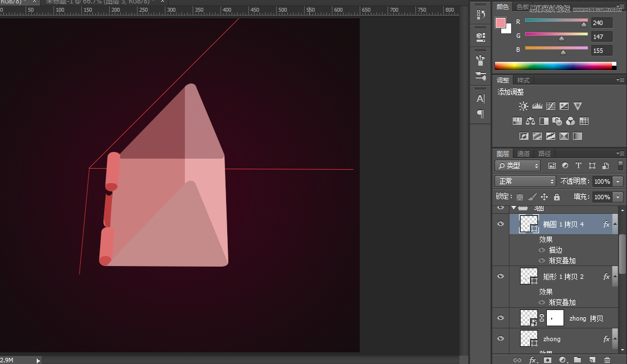Add a Curves adjustment

(551, 106)
